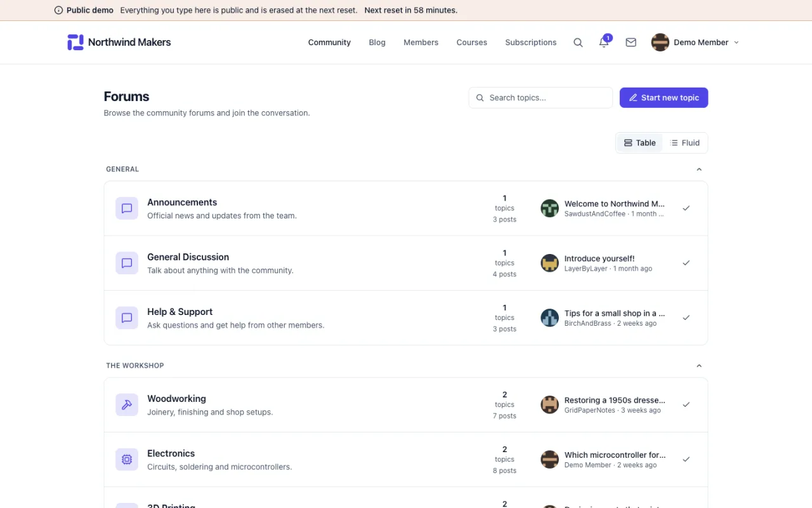Click the info icon beside Public demo
The image size is (812, 508).
(58, 10)
